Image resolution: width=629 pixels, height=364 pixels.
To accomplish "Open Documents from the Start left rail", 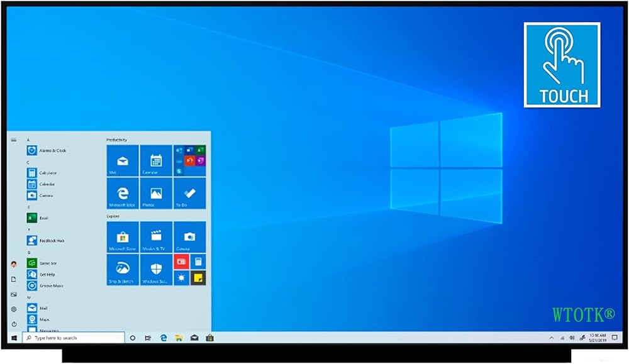I will click(14, 279).
